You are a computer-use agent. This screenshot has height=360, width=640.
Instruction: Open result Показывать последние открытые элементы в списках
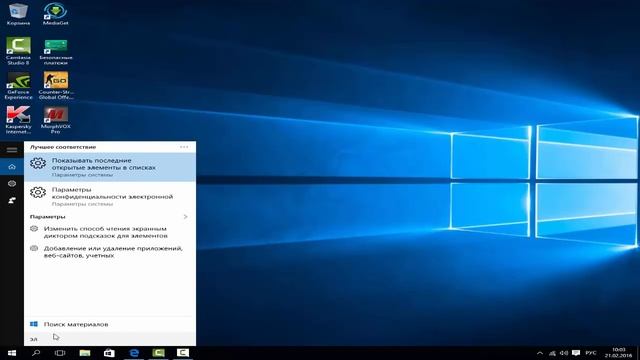pos(110,167)
